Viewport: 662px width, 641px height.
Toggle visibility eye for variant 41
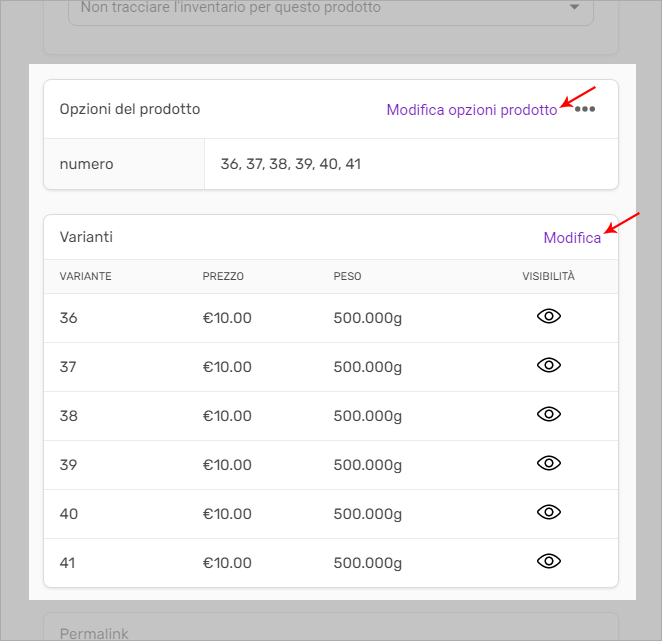pos(548,561)
